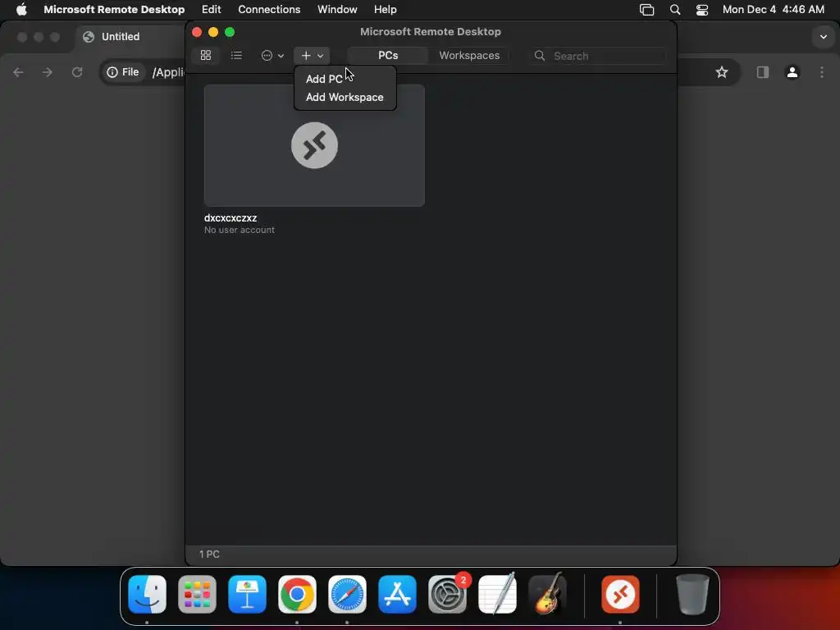Go back in the Chrome window
Screen dimensions: 840x630
click(x=19, y=72)
